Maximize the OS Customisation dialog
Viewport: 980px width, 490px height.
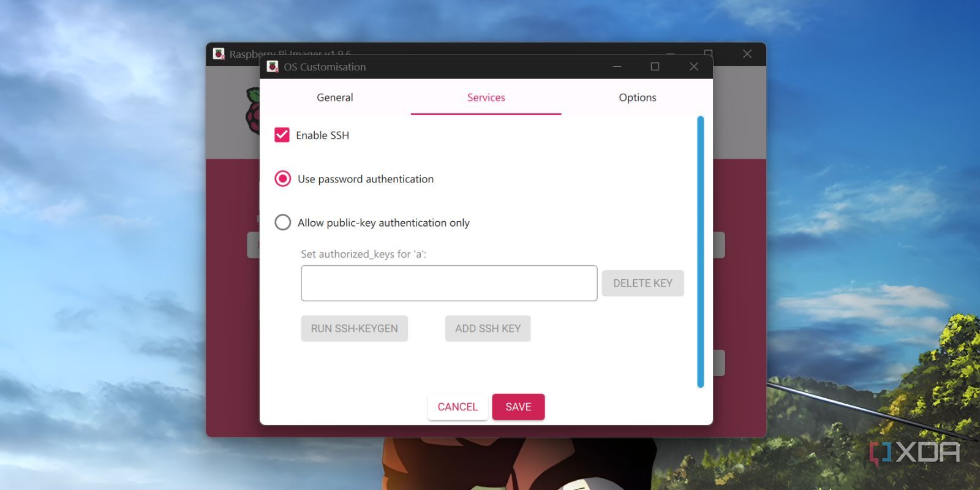click(x=655, y=66)
